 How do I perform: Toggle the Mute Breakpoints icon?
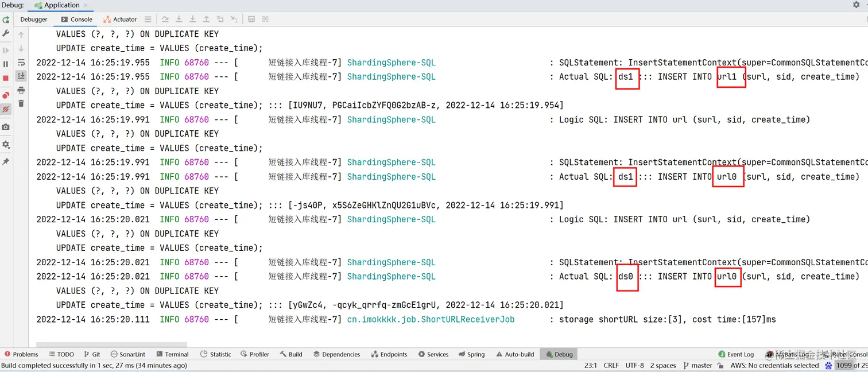[x=6, y=109]
